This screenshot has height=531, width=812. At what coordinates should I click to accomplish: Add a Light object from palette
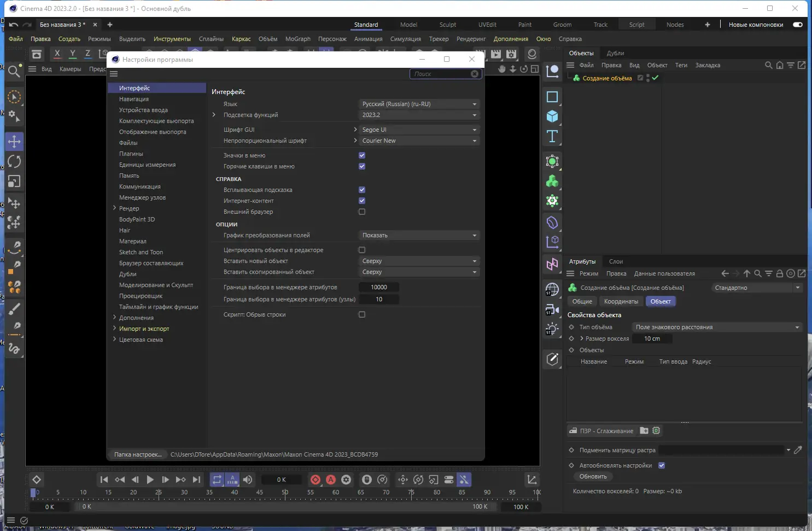(552, 329)
